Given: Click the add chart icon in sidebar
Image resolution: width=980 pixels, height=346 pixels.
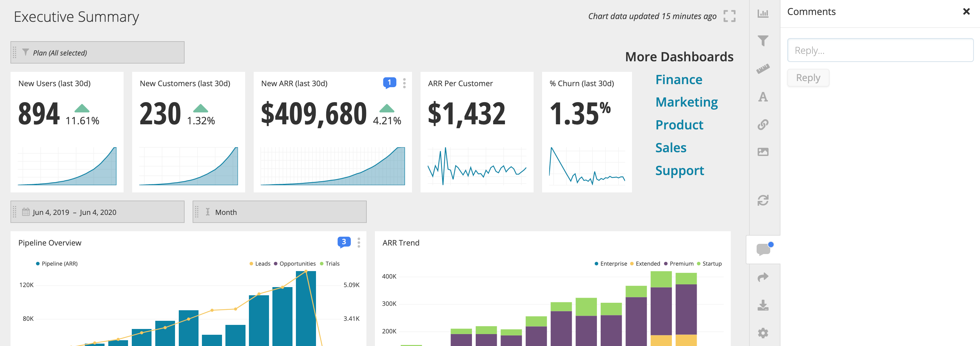Looking at the screenshot, I should (x=763, y=14).
